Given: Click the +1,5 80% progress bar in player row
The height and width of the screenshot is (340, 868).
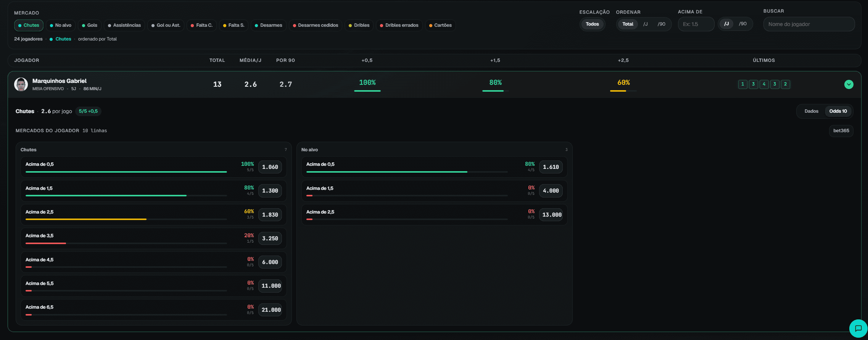Looking at the screenshot, I should (x=495, y=91).
